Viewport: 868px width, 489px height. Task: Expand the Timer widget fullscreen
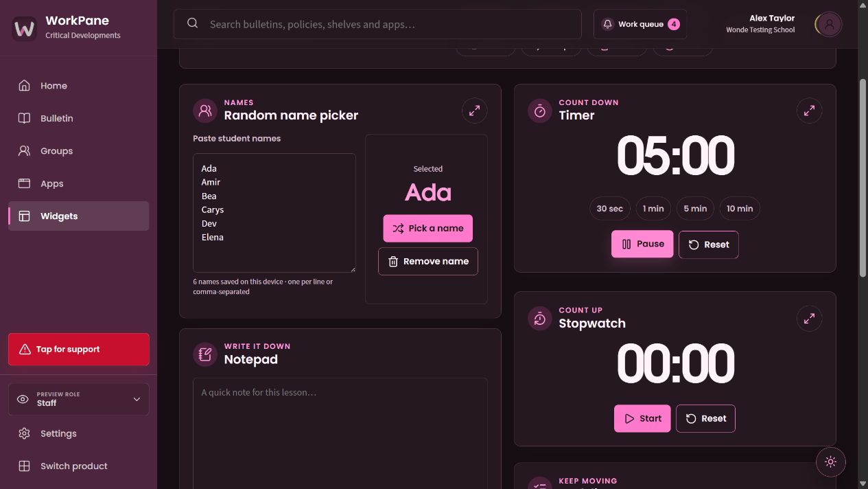(x=809, y=110)
